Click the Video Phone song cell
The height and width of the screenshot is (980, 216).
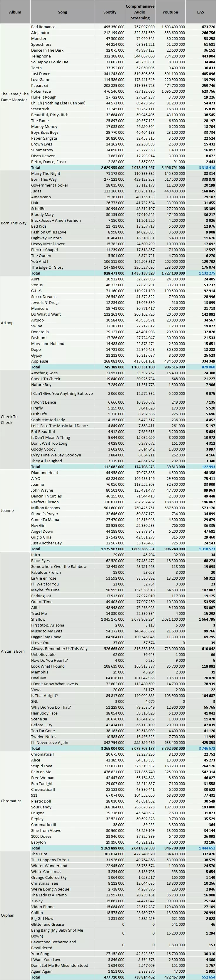(x=63, y=907)
